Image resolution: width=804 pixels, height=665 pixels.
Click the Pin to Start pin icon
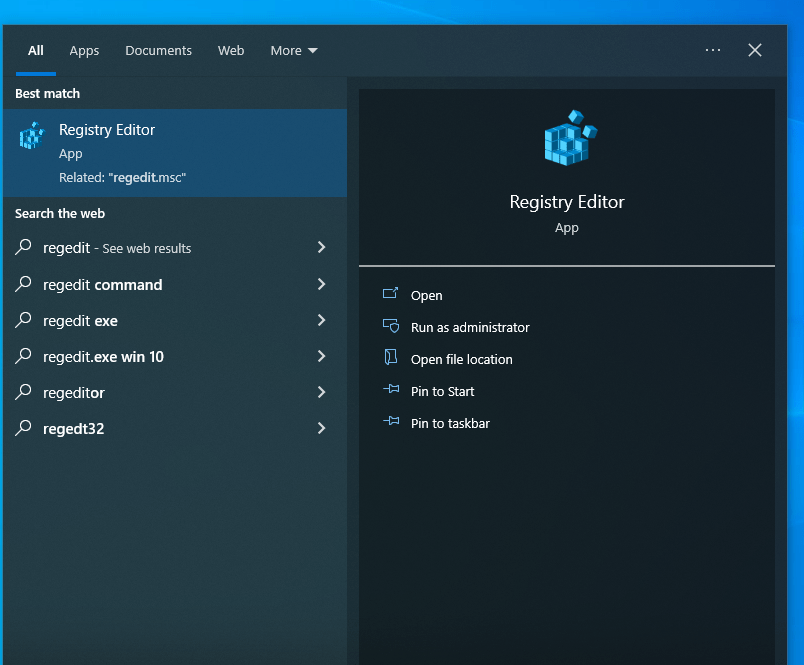[x=391, y=391]
